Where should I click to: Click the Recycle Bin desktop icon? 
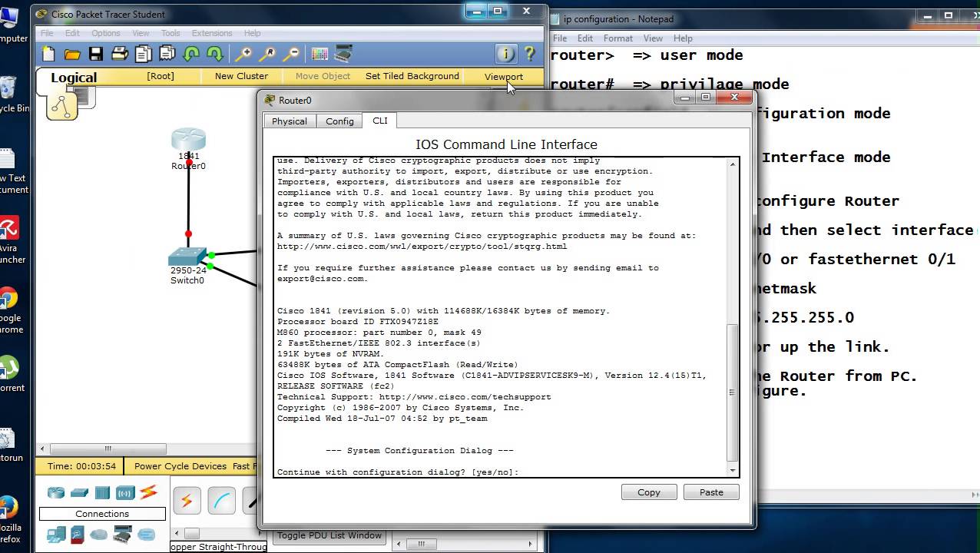8,88
